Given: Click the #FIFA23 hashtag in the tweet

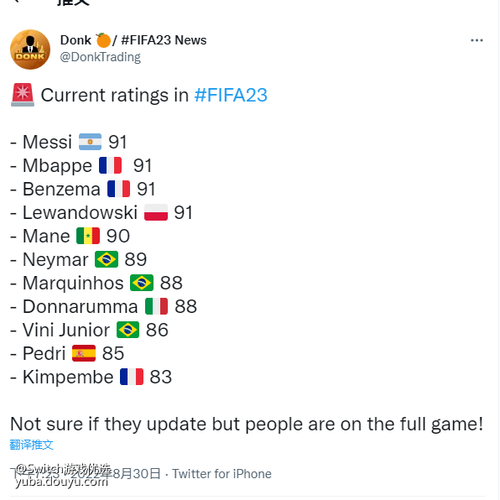Looking at the screenshot, I should (x=231, y=95).
